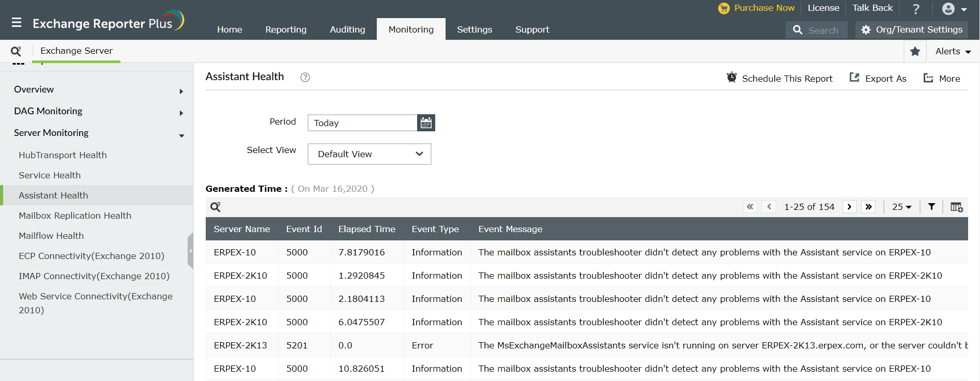Click the Export As icon

point(854,78)
